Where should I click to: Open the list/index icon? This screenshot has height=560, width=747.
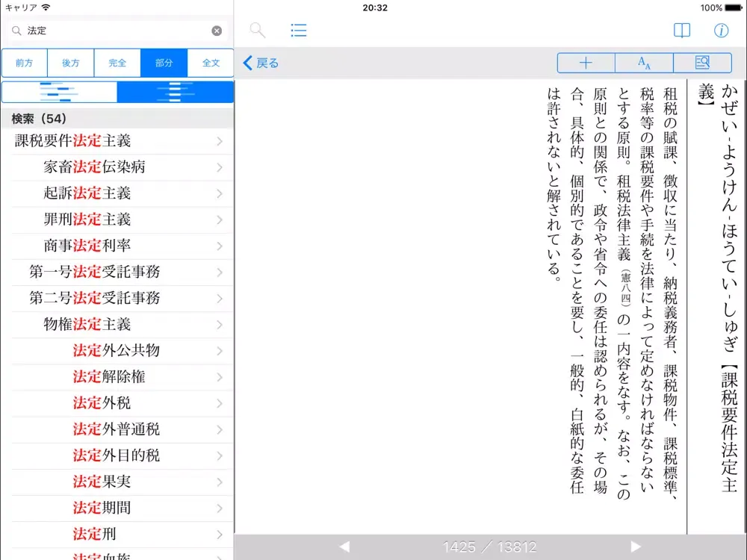tap(299, 31)
